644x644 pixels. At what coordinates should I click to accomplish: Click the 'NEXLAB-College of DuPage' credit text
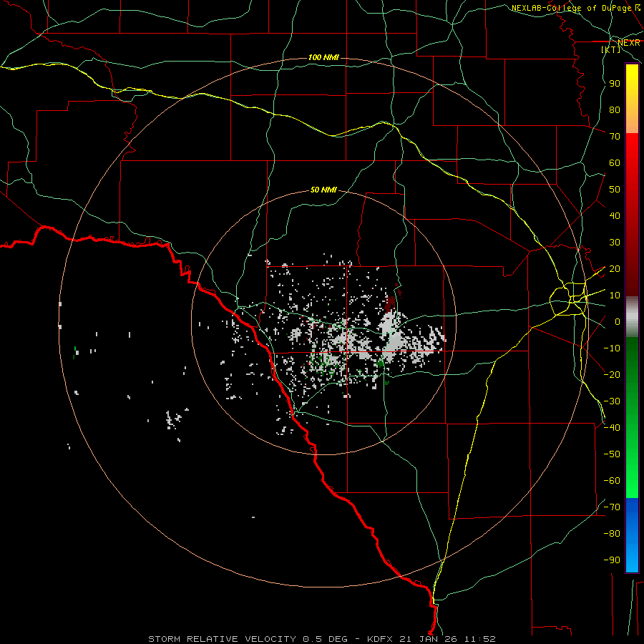click(571, 8)
